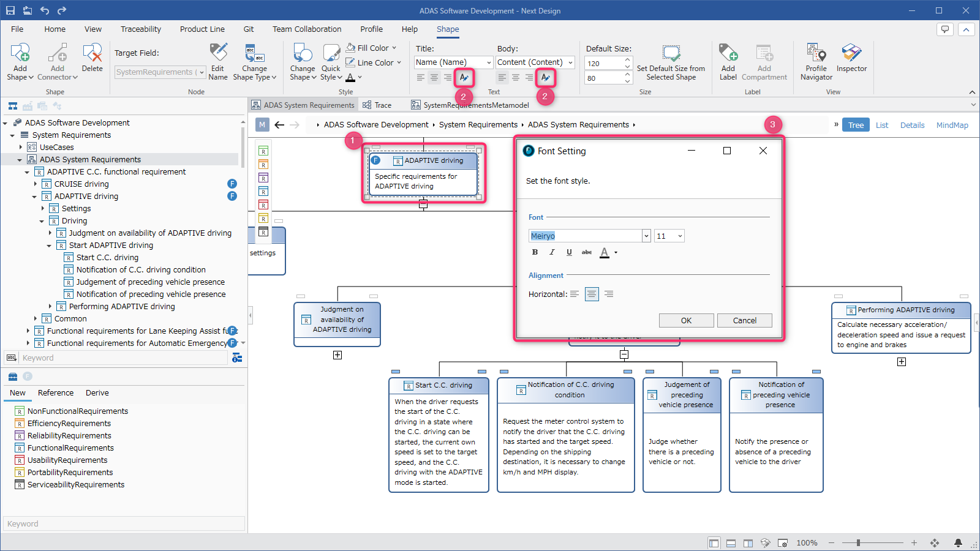The width and height of the screenshot is (980, 551).
Task: Click the default width field showing 120
Action: [604, 63]
